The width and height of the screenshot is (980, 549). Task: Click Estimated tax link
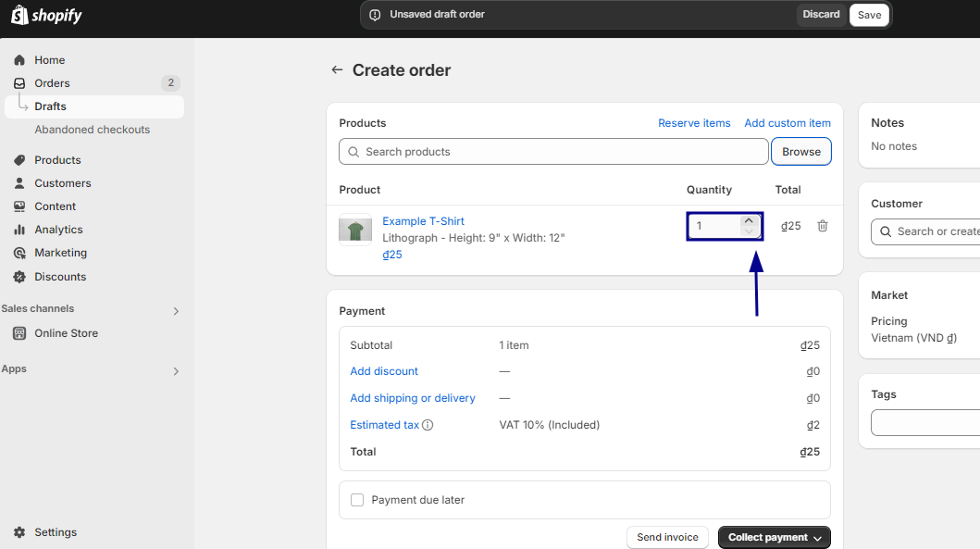384,425
